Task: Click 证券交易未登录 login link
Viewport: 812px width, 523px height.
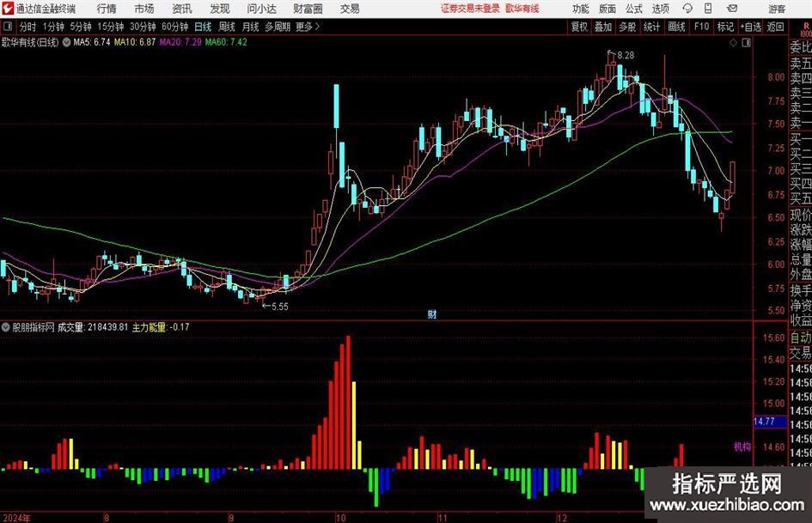Action: pyautogui.click(x=470, y=9)
